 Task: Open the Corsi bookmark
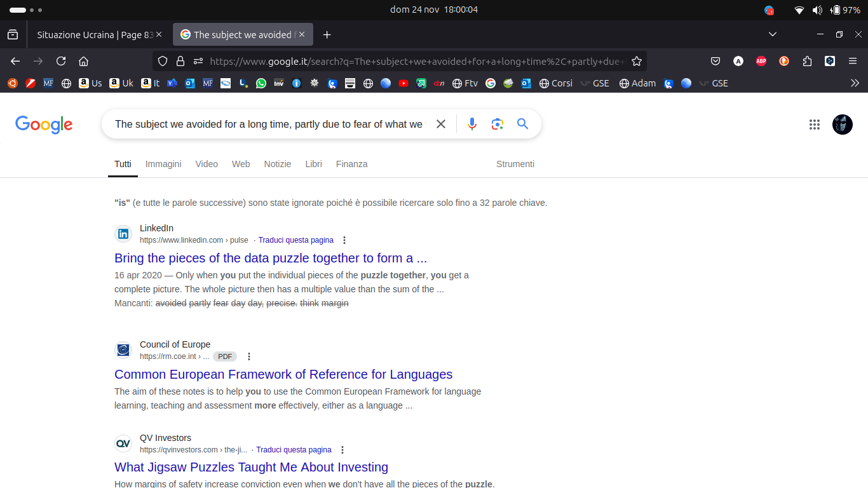(x=555, y=83)
